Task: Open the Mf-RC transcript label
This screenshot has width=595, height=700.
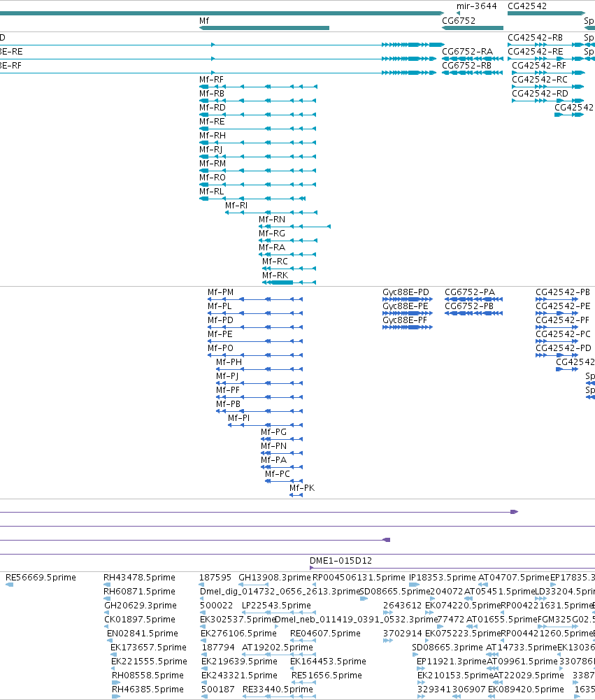Action: point(275,262)
